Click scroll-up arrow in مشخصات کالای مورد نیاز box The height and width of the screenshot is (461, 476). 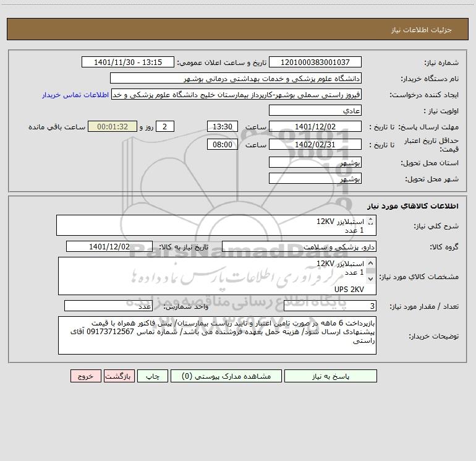click(370, 263)
